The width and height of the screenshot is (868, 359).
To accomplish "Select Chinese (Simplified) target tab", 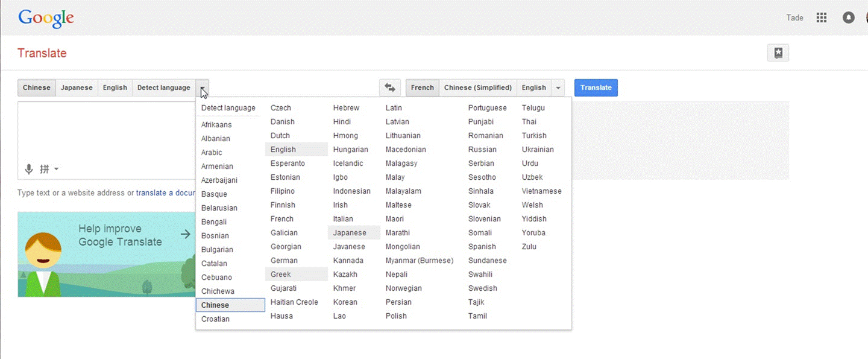I will click(478, 87).
